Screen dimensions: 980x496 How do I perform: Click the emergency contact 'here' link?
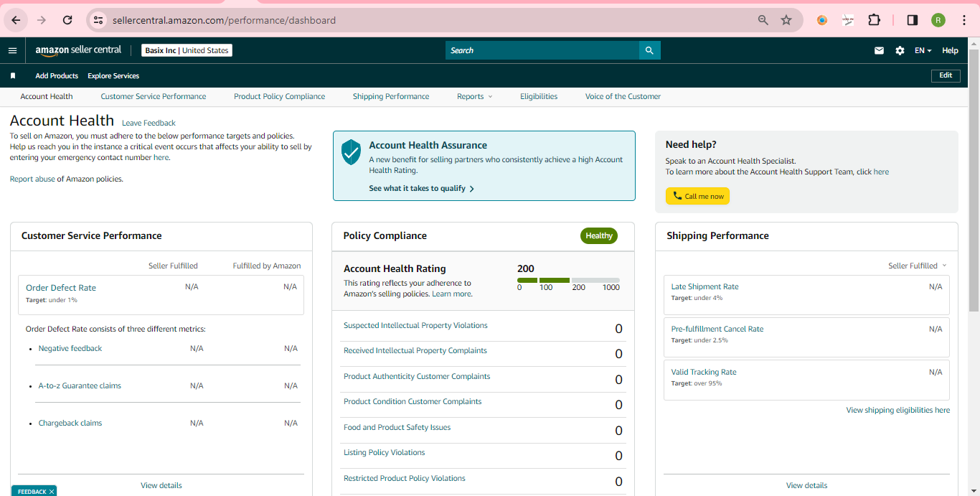161,157
